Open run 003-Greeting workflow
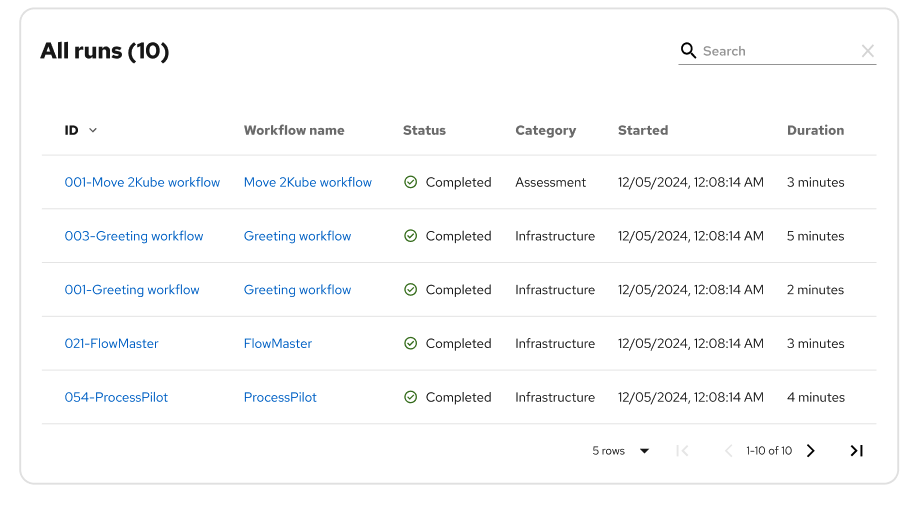The width and height of the screenshot is (918, 507). tap(134, 236)
